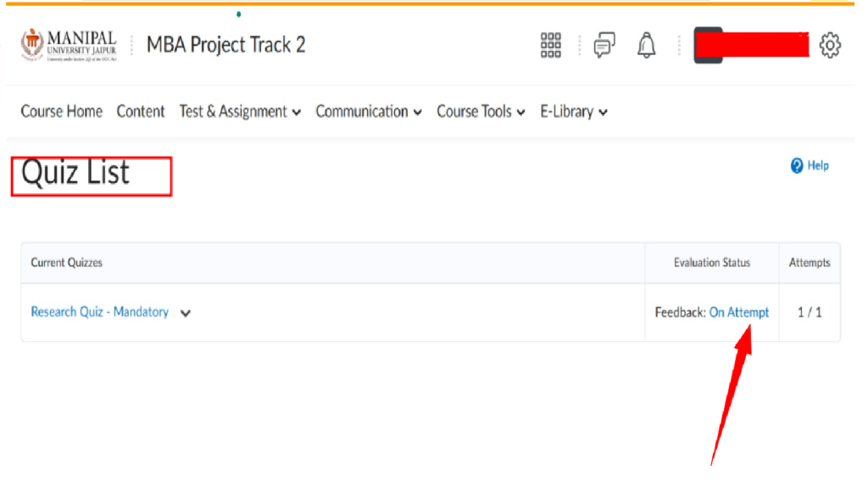Screen dimensions: 868x492
Task: Open the Course Tools dropdown
Action: tap(481, 112)
